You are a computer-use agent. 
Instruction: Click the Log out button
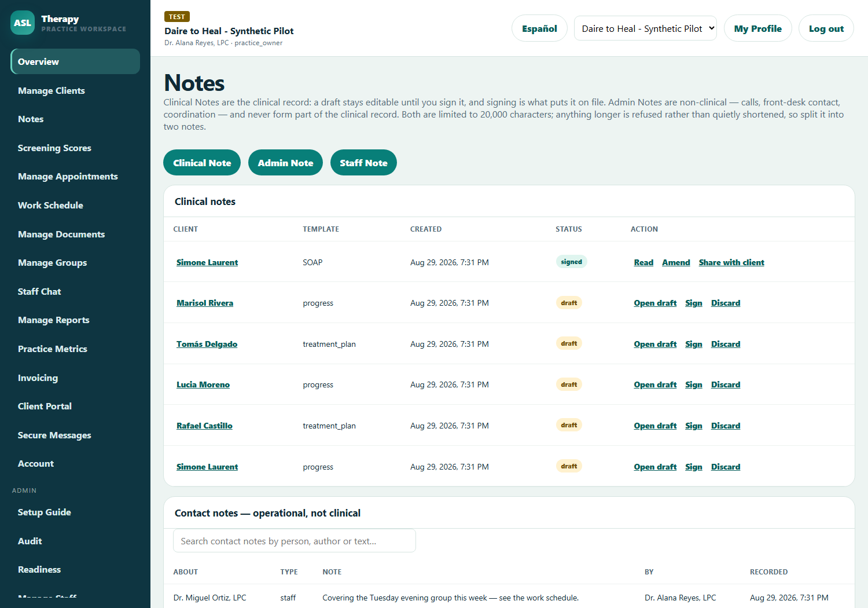point(826,28)
